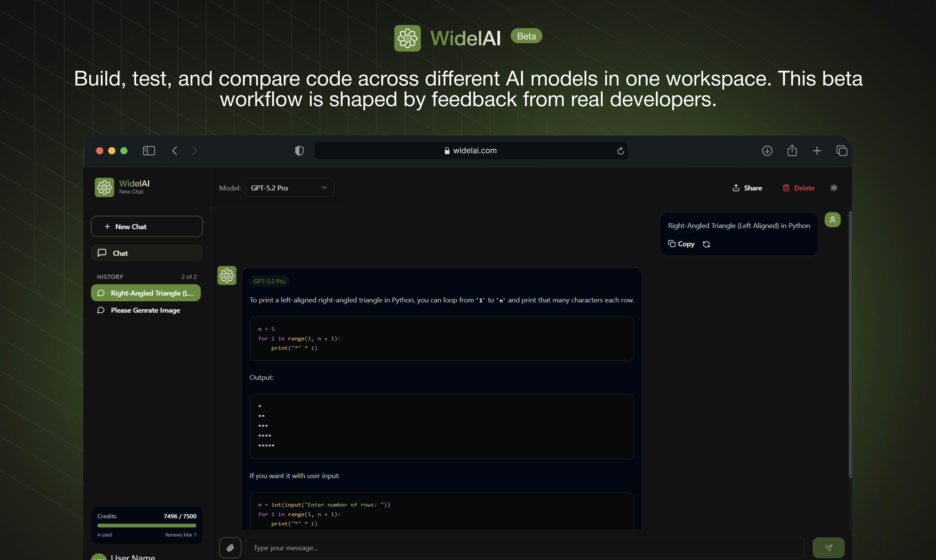Copy the Right-Angled Triangle response
Screen dimensions: 936x560
coord(681,244)
